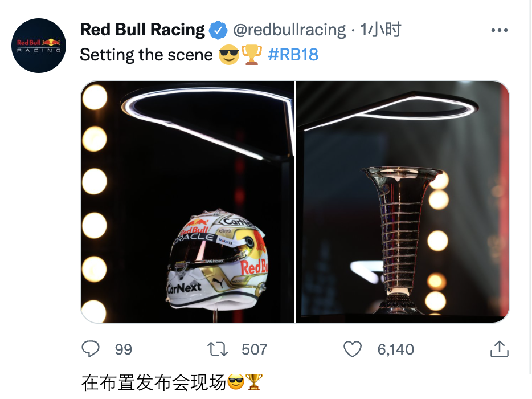
Task: Click the share tweet icon
Action: 499,349
